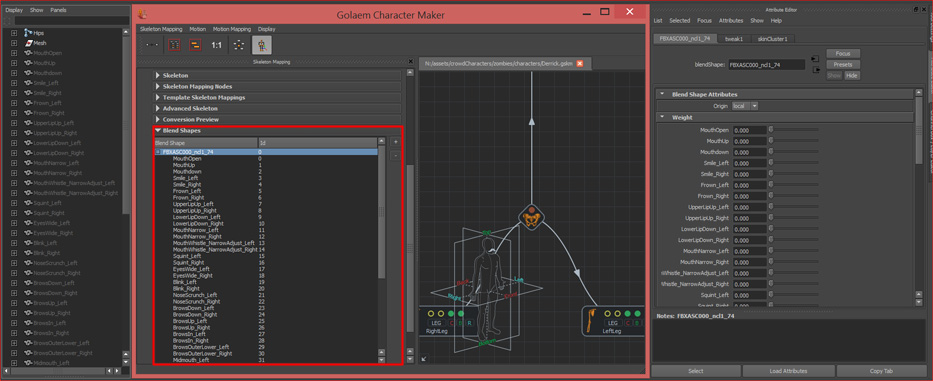Switch to the tweak1 tab
Image resolution: width=933 pixels, height=381 pixels.
point(734,39)
